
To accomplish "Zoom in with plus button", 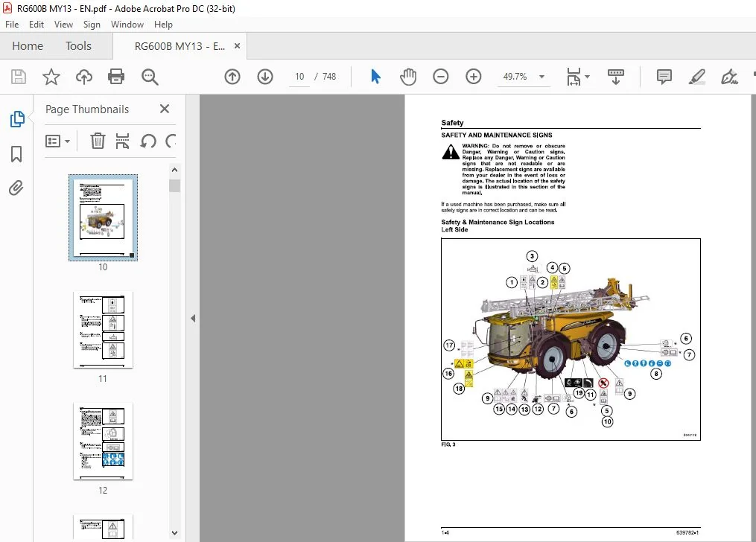I will [x=474, y=77].
